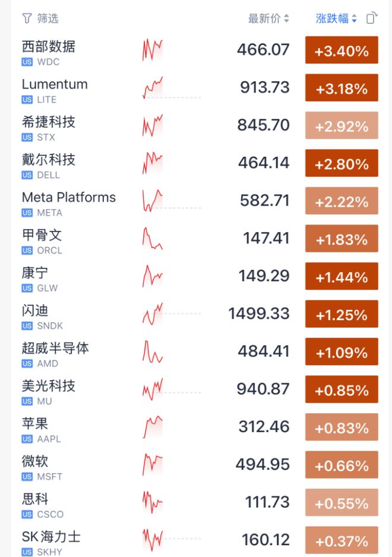
Task: Click the 甲骨文 ORCL mini chart
Action: [x=153, y=238]
